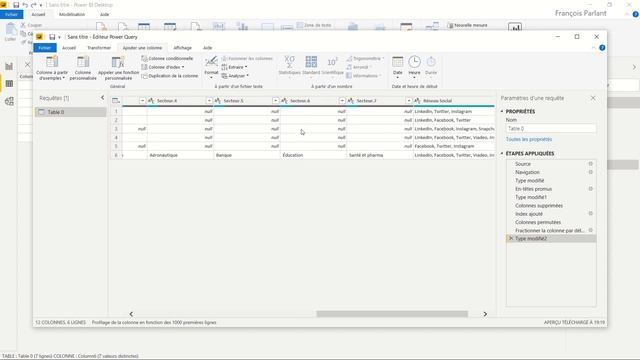
Task: Click Colonne à partir d'exemples icon
Action: tap(52, 62)
